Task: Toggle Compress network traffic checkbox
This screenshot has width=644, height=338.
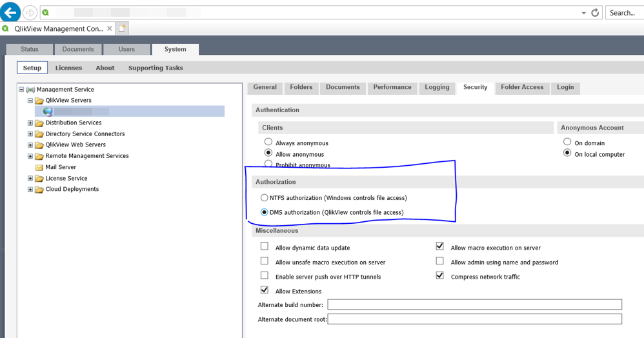Action: coord(440,275)
